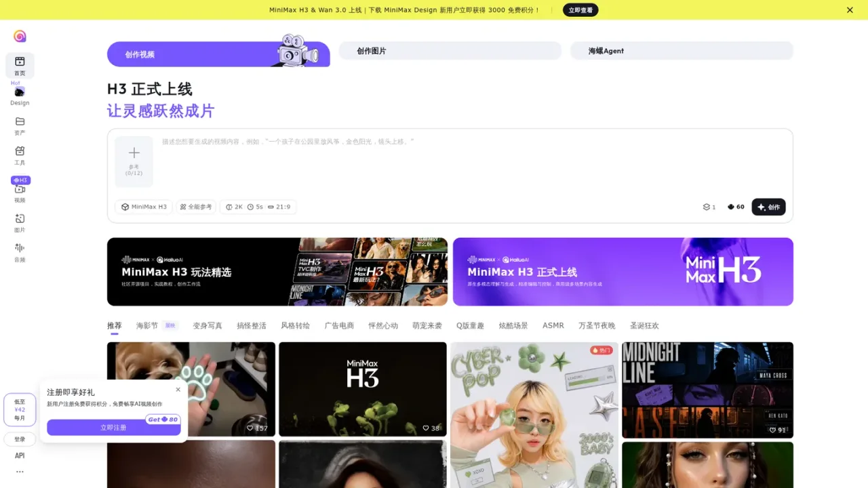Click the 创作 generate button

[x=768, y=207]
